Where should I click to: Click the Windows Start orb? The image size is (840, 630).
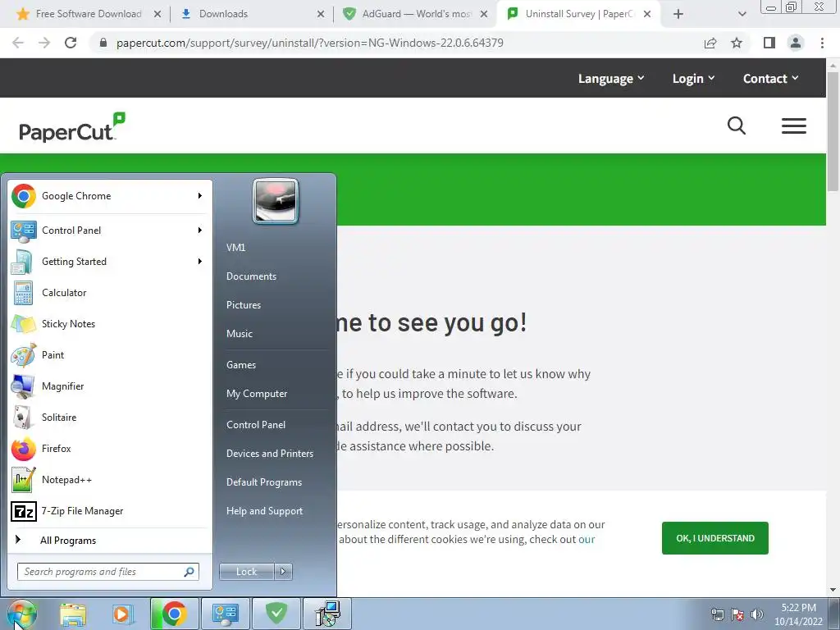[21, 614]
